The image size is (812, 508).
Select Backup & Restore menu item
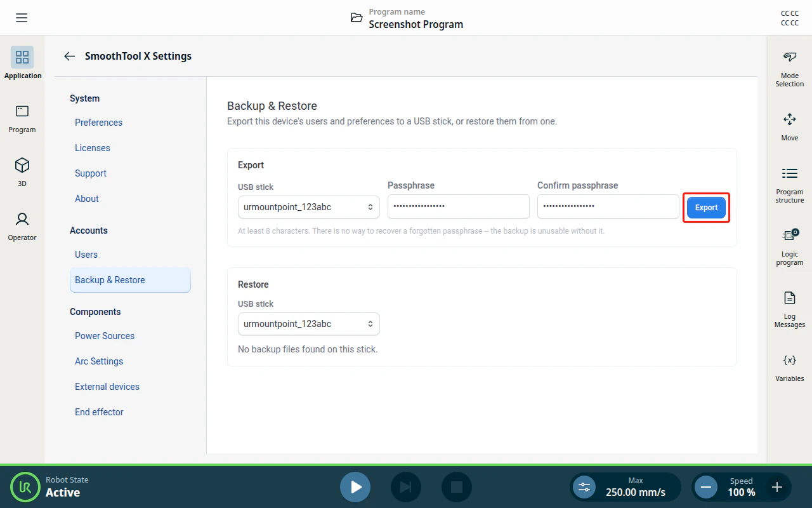[x=130, y=280]
